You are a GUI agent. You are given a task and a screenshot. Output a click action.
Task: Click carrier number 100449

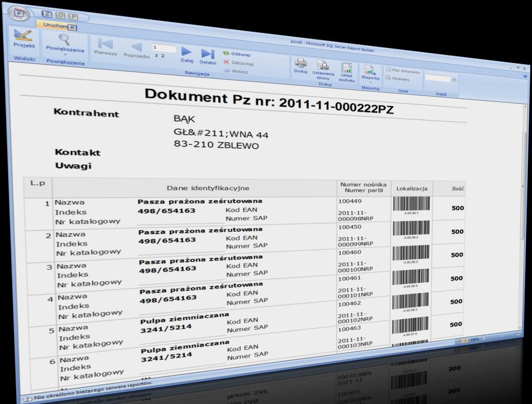tap(350, 201)
